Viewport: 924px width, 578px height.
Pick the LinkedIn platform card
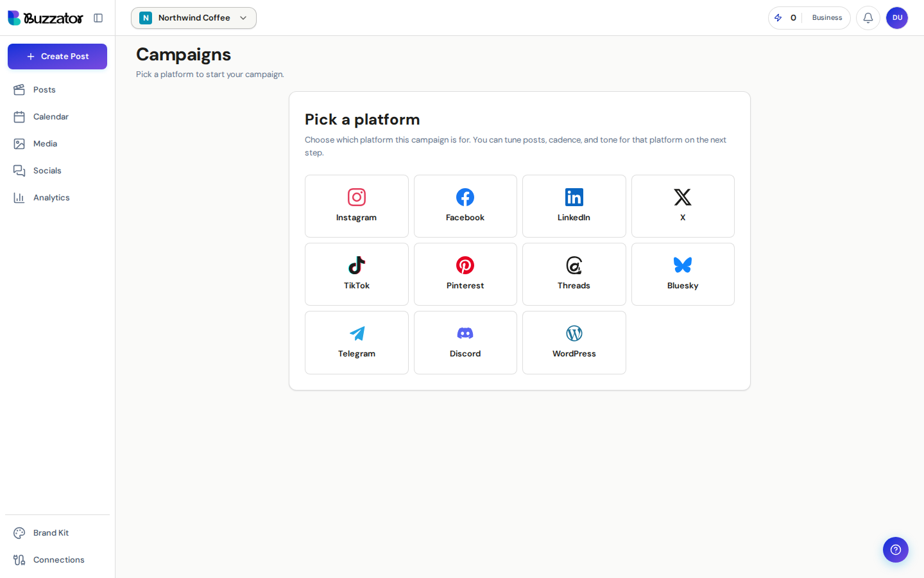pyautogui.click(x=574, y=206)
